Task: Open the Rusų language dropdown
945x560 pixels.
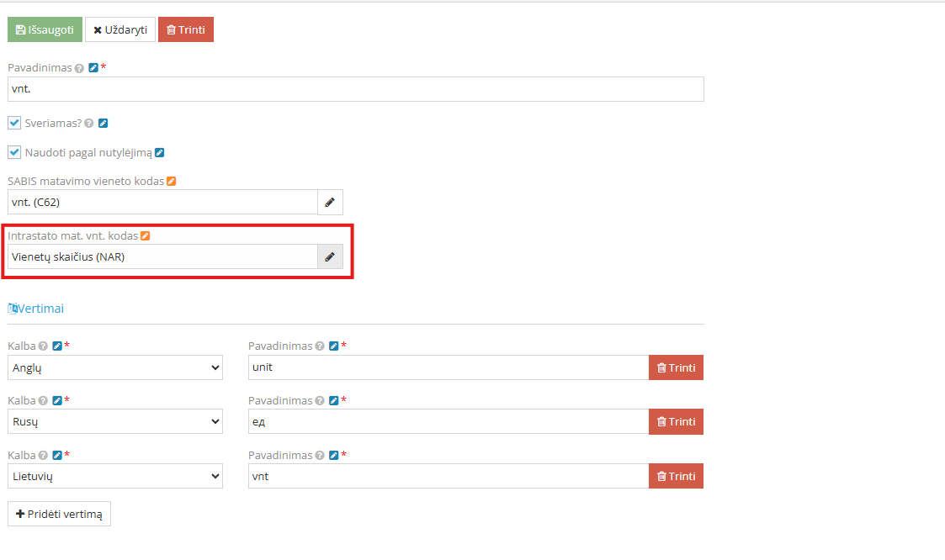Action: 115,421
